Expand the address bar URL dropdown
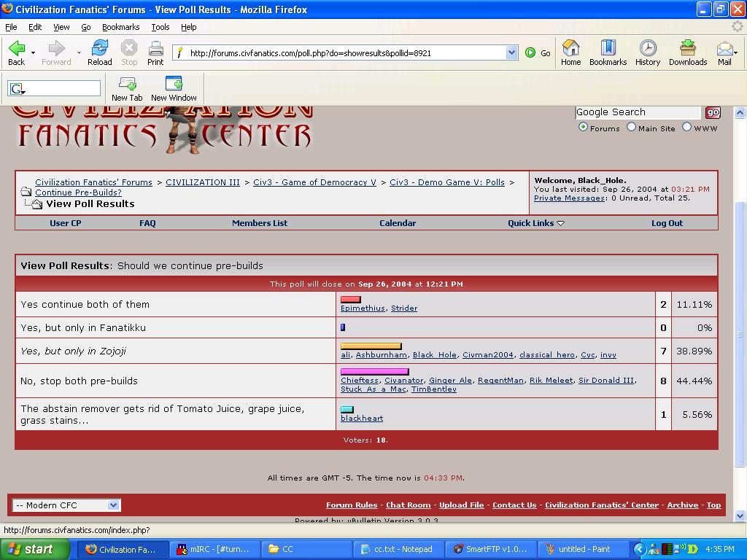 click(511, 52)
